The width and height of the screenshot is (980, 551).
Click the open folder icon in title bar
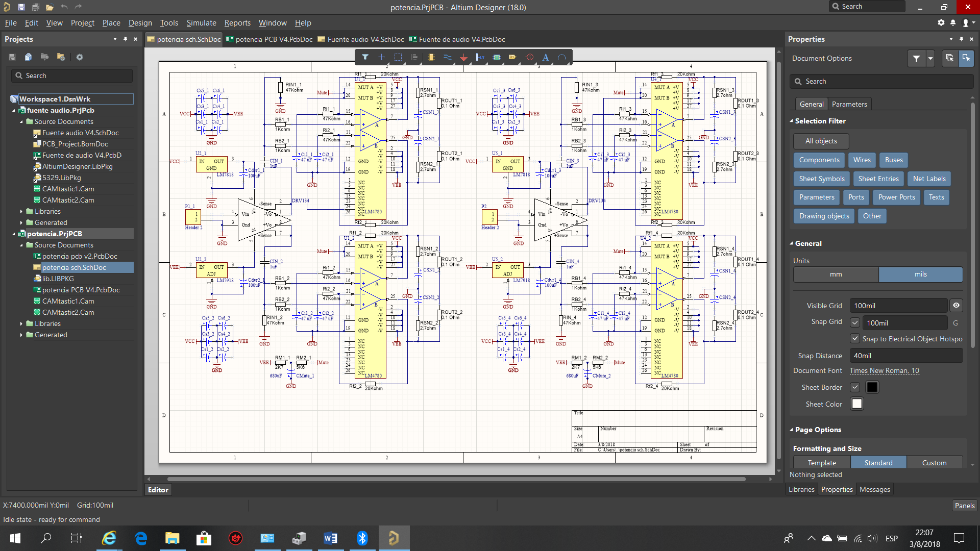50,7
